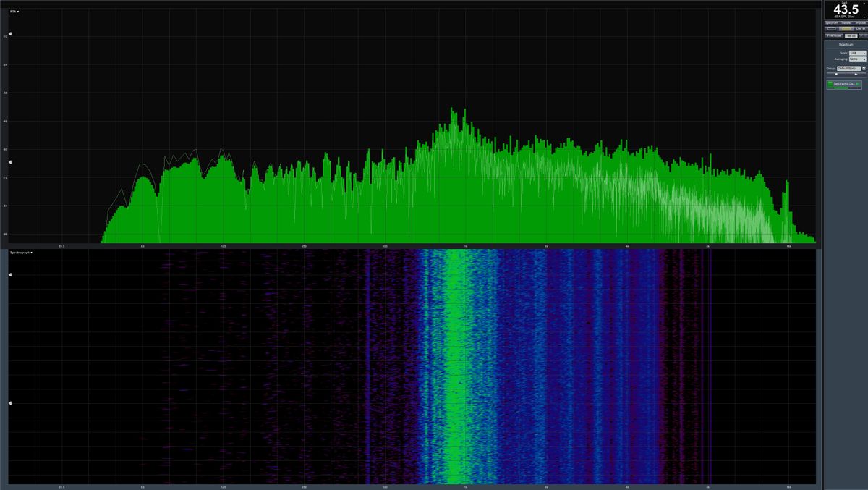Screen dimensions: 868x490
Task: Open the Spectrograph graph type menu
Action: pyautogui.click(x=21, y=252)
